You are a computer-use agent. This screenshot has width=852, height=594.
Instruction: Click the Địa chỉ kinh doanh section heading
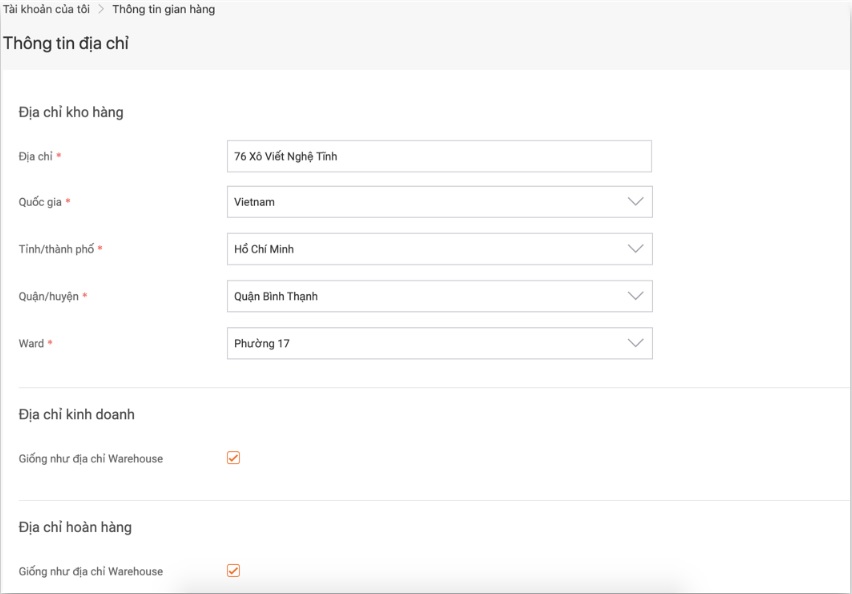click(x=77, y=414)
